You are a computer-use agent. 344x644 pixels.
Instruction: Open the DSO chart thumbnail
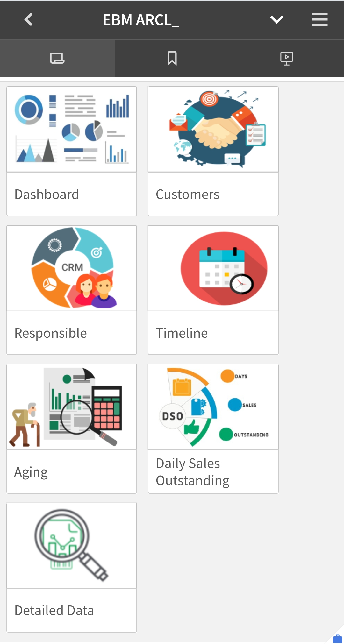[213, 407]
